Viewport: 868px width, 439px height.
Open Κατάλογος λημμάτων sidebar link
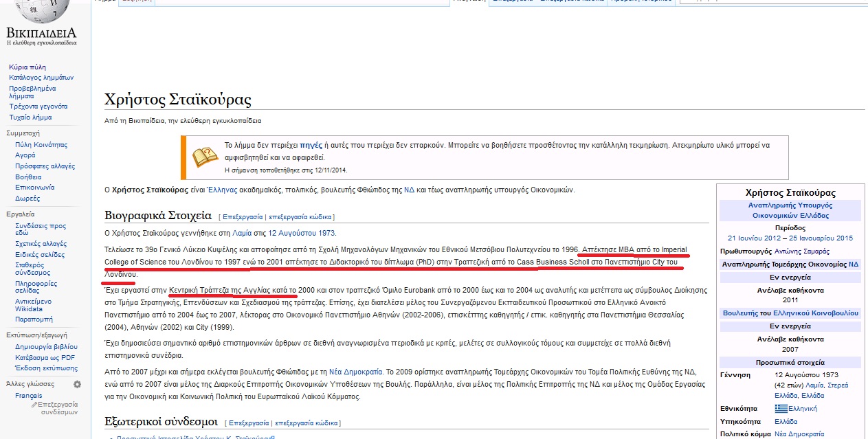click(41, 78)
